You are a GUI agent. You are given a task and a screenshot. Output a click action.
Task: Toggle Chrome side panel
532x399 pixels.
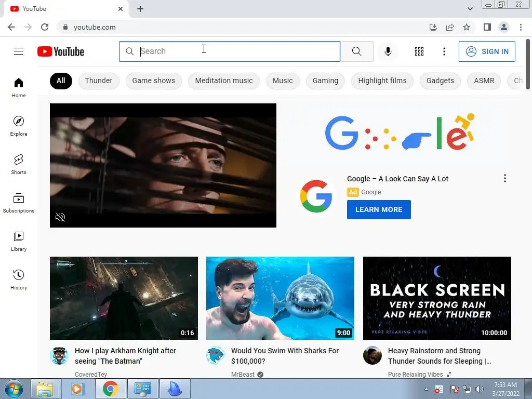point(487,27)
